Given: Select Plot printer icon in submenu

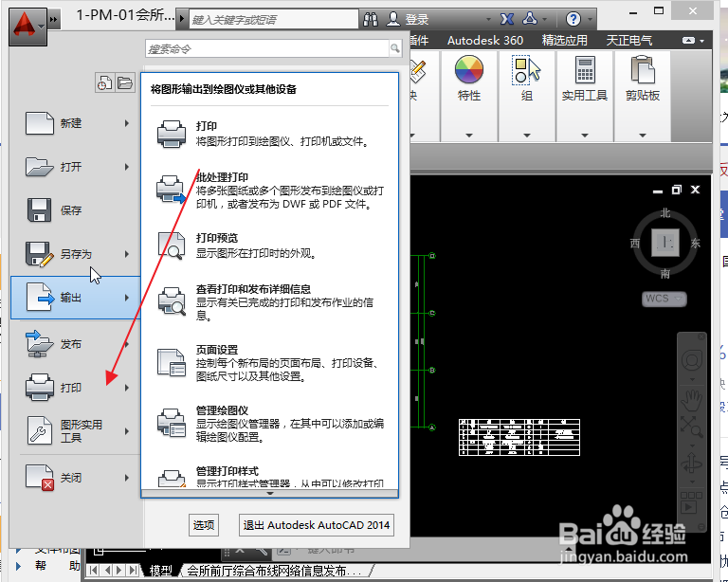Looking at the screenshot, I should [x=172, y=135].
